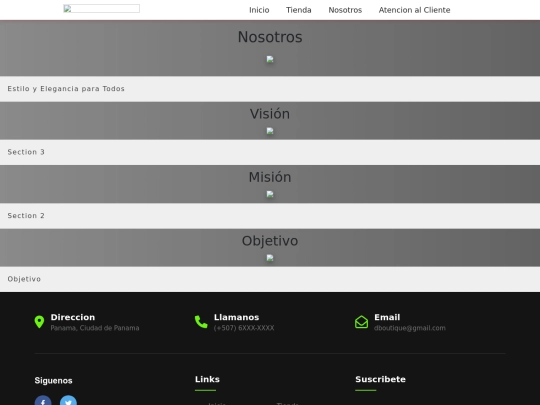Click the address Panama, Ciudad de Panama
Screen dimensions: 540x405
point(95,328)
